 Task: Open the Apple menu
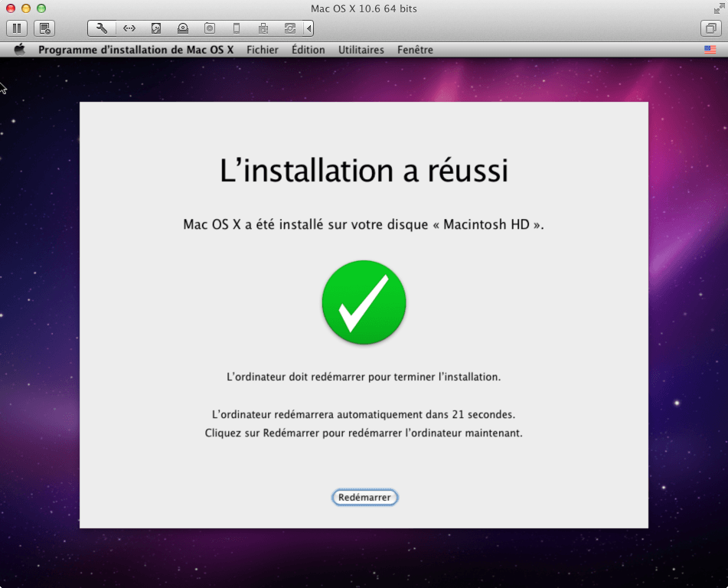click(x=19, y=50)
